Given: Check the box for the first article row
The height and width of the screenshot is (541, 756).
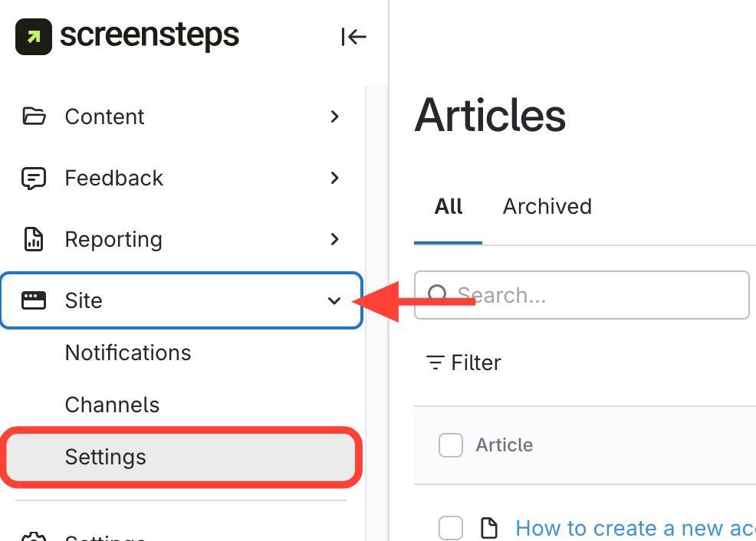Looking at the screenshot, I should (451, 528).
